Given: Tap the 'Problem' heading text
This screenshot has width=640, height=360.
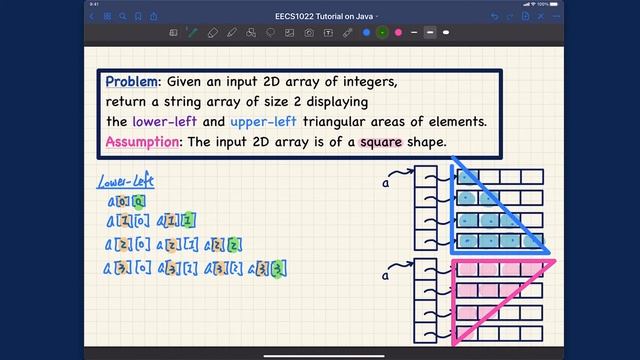Looking at the screenshot, I should pos(131,82).
